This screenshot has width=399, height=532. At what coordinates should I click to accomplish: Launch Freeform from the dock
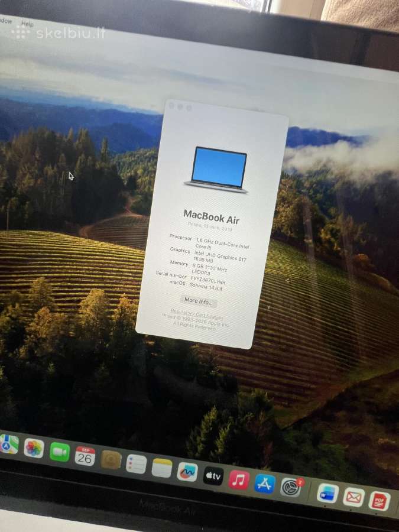tap(187, 472)
